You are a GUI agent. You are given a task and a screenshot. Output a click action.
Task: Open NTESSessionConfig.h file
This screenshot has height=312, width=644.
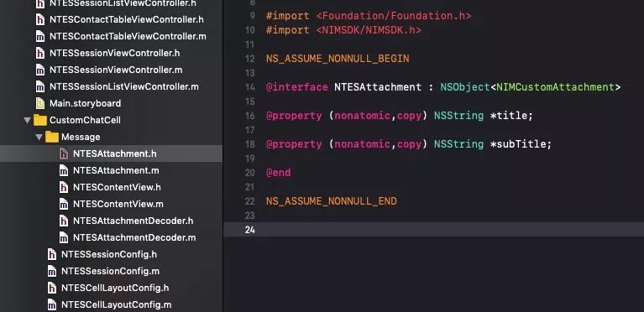[x=109, y=254]
